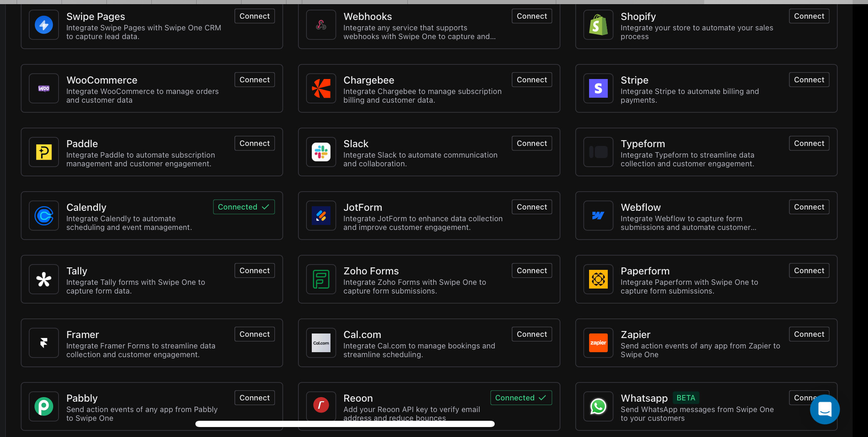Click the Pabbly green P icon
This screenshot has width=868, height=437.
pos(44,407)
